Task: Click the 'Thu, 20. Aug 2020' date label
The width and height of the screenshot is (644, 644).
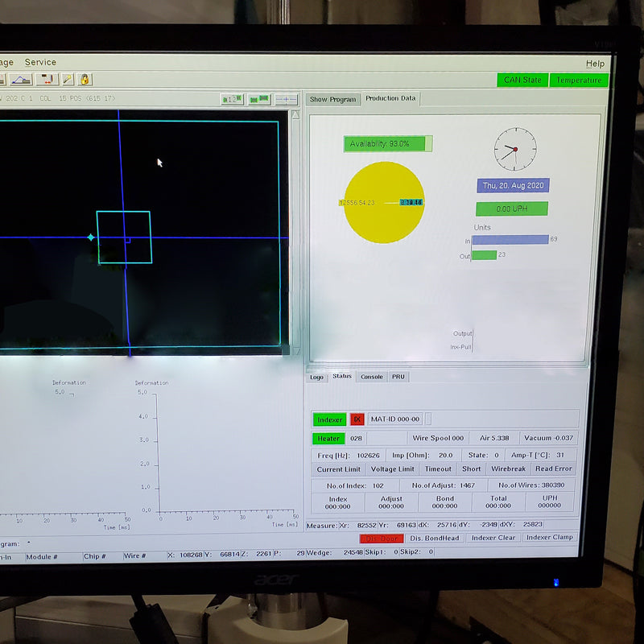Action: click(513, 186)
